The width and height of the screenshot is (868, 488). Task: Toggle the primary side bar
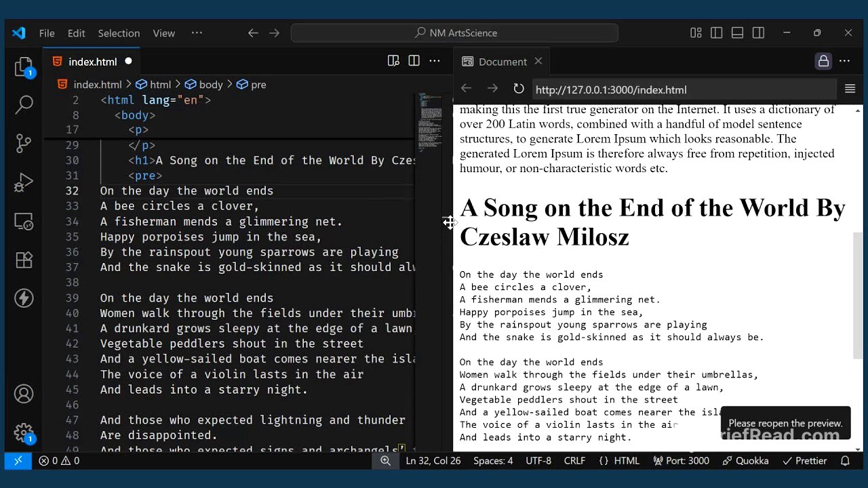[717, 33]
